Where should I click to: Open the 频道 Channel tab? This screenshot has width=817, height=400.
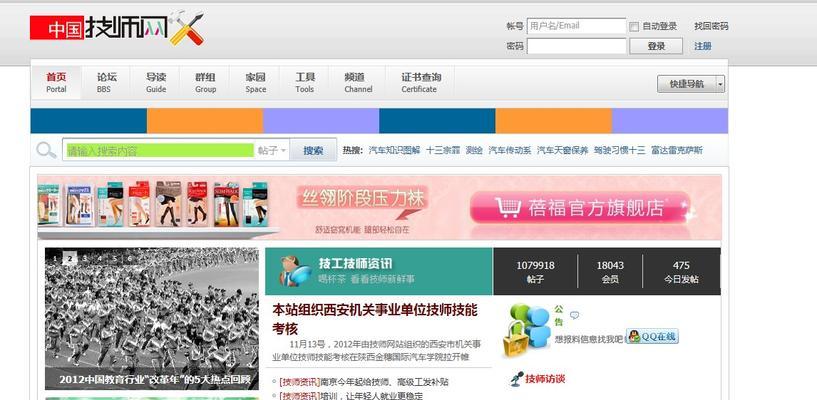(x=358, y=83)
